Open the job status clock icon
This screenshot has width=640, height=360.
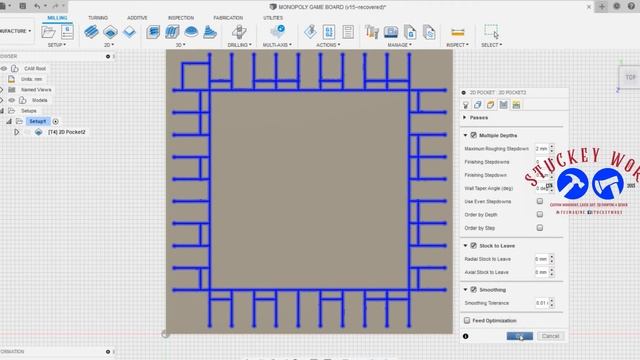tap(617, 6)
